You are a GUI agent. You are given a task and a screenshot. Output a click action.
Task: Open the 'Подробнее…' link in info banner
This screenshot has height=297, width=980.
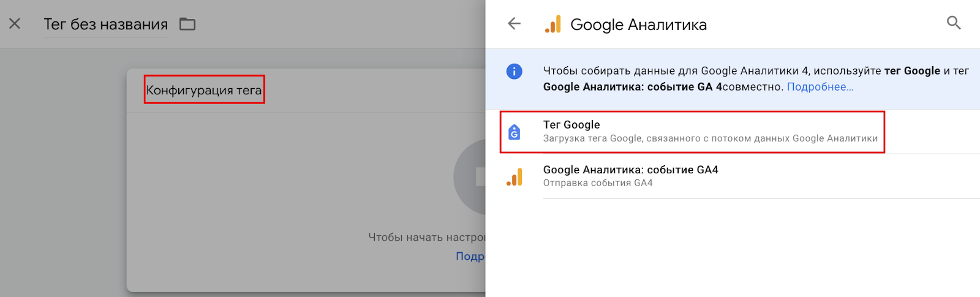pos(820,87)
